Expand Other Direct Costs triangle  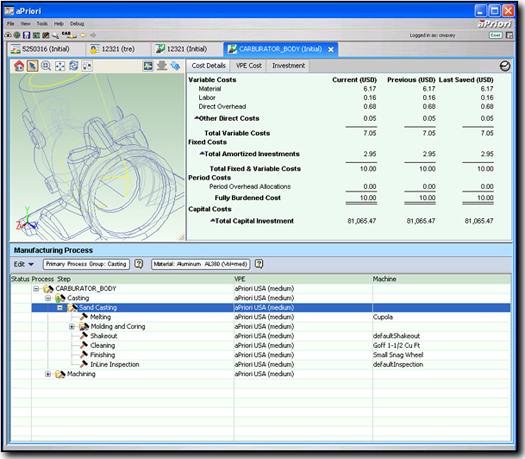pyautogui.click(x=197, y=118)
